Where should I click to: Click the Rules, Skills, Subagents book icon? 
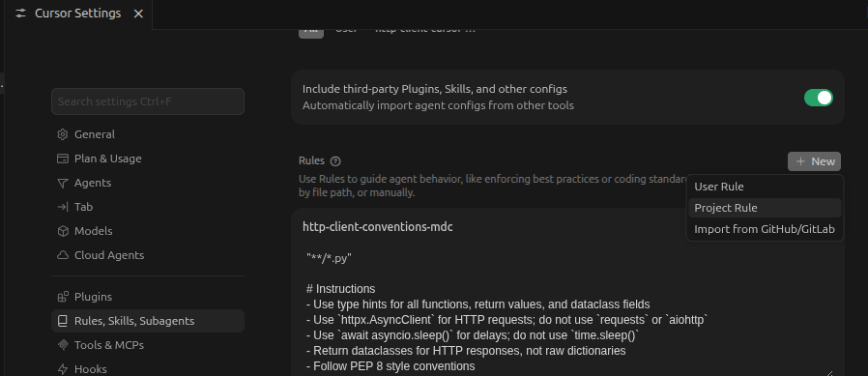(x=63, y=321)
